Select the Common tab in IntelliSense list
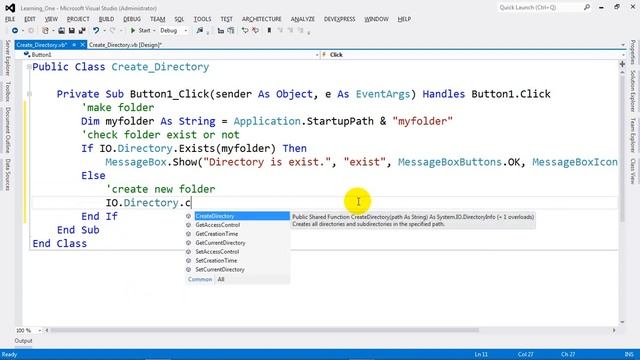The image size is (640, 360). click(x=200, y=280)
